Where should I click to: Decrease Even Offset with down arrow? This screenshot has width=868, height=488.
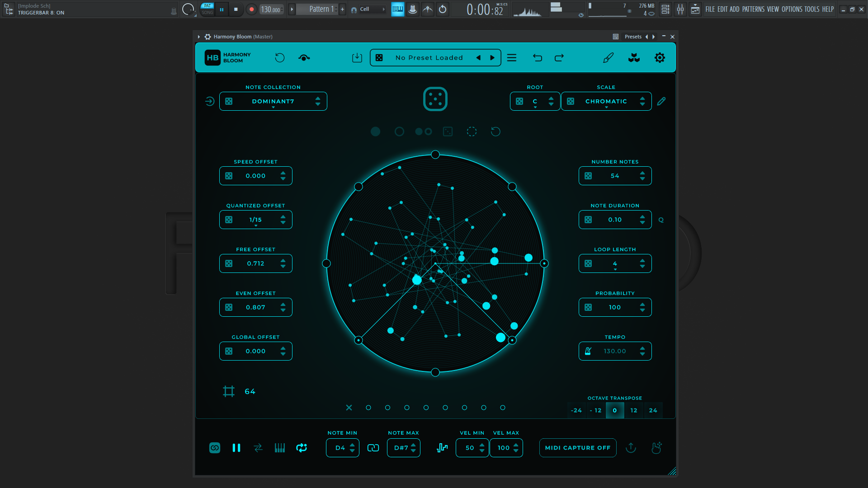(x=283, y=310)
